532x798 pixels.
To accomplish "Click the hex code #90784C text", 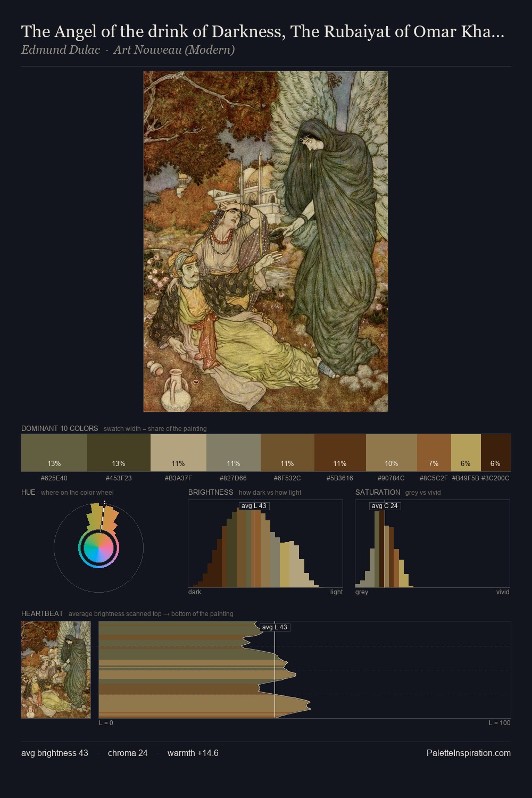I will tap(392, 478).
